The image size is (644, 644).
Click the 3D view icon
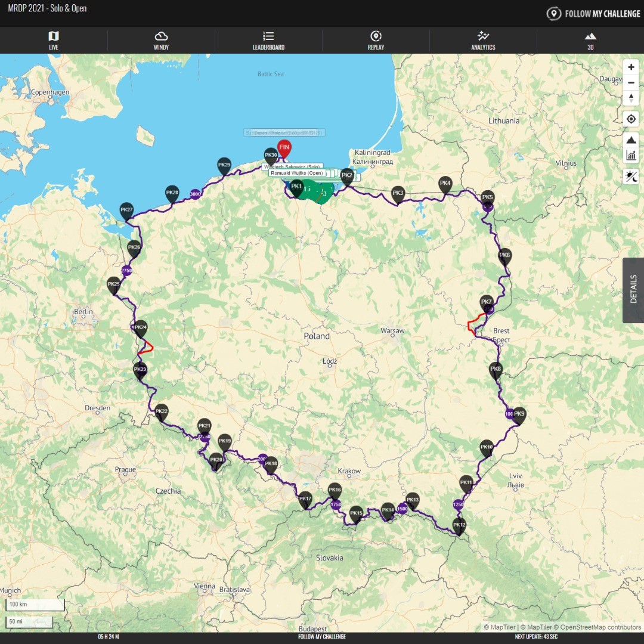(590, 40)
